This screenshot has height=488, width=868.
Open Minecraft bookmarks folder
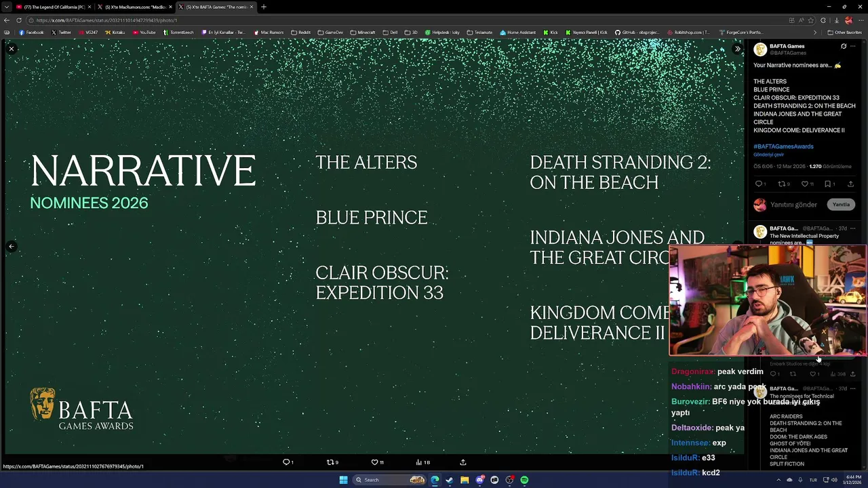click(x=363, y=33)
